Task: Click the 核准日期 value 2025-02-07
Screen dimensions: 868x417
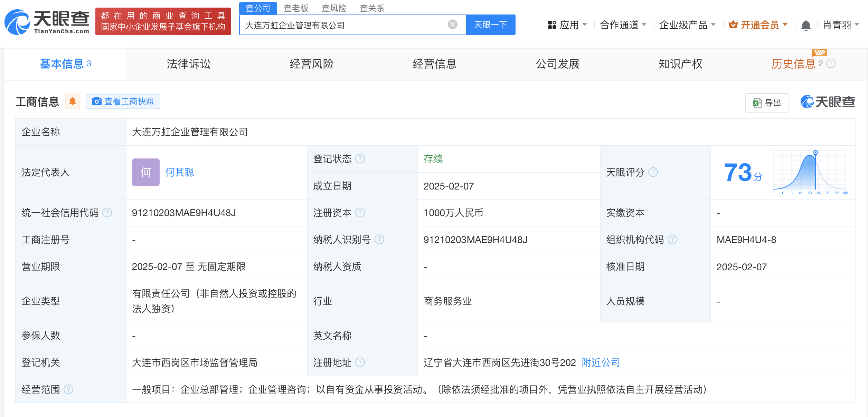Action: tap(742, 266)
